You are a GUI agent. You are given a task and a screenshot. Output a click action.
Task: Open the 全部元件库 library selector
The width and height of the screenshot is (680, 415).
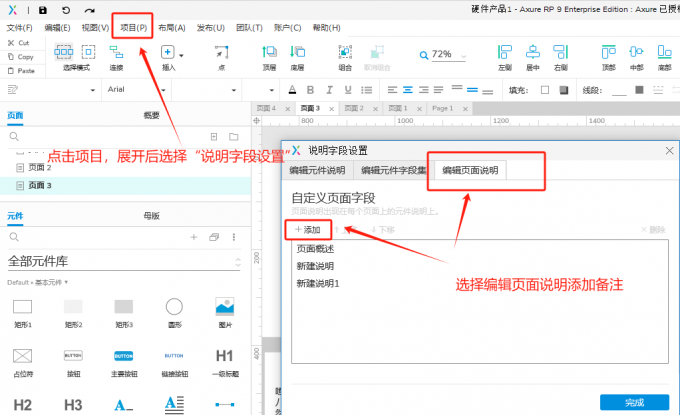[x=124, y=261]
